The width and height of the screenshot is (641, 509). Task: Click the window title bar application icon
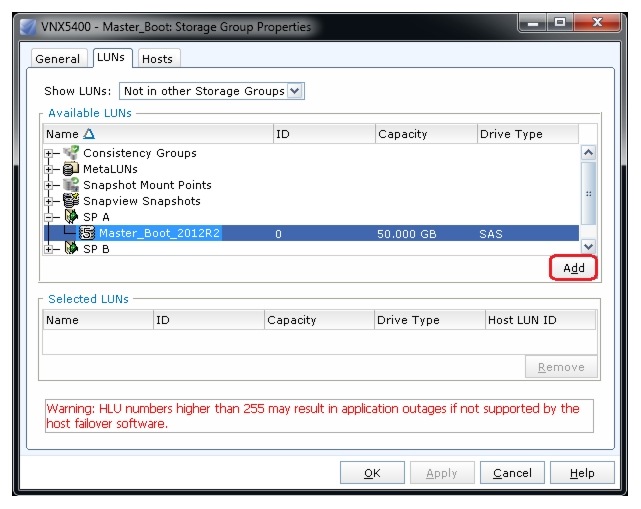tap(28, 27)
